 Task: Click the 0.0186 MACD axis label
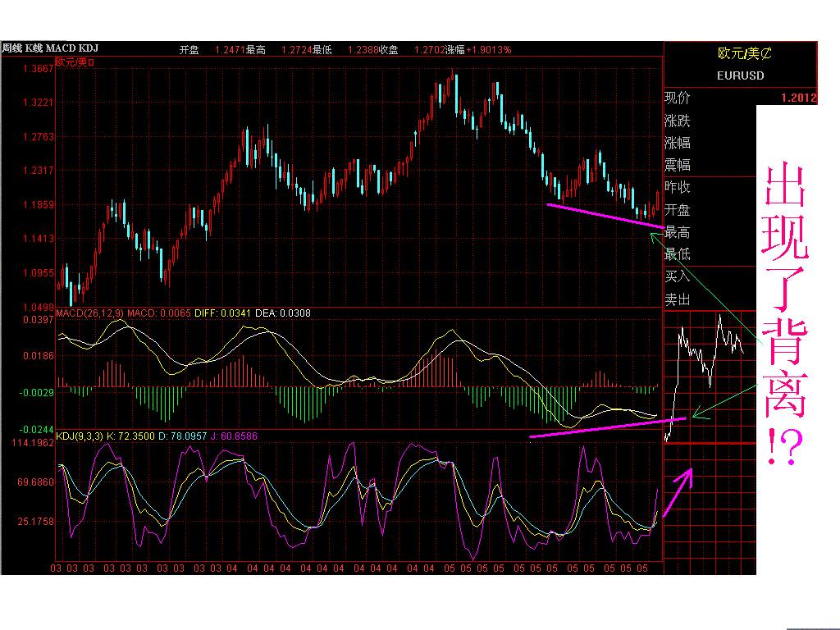(x=38, y=356)
